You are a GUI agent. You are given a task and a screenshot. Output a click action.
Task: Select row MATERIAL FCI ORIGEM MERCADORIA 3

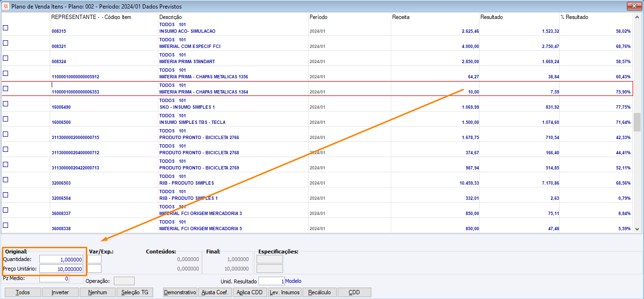pos(317,210)
